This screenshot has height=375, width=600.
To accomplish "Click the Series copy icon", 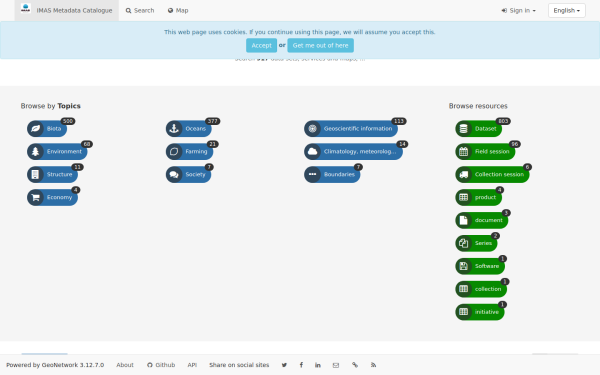I will pyautogui.click(x=463, y=243).
